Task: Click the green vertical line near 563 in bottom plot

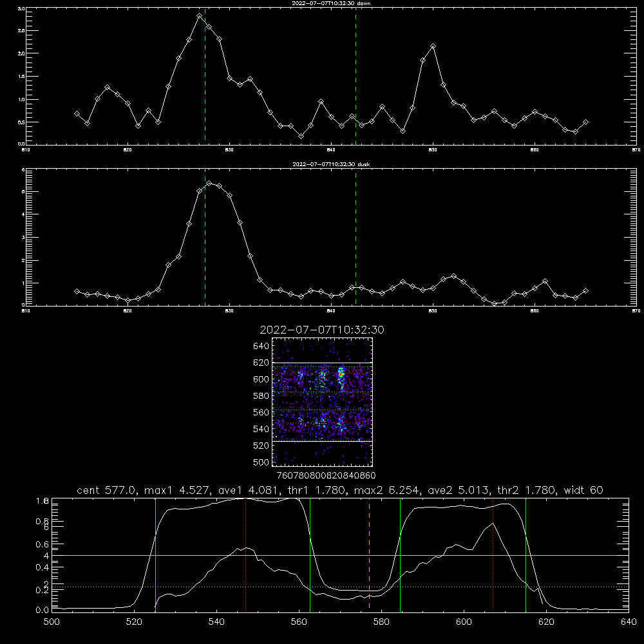Action: pos(310,555)
